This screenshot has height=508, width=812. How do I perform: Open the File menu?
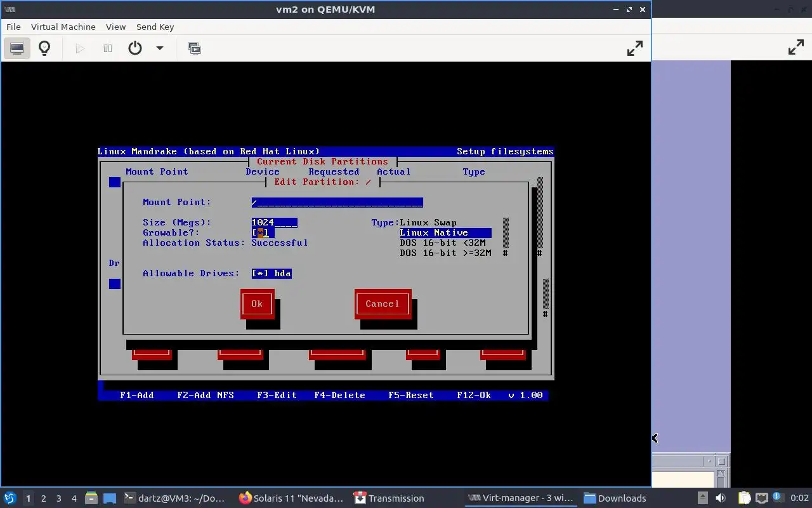click(x=13, y=27)
